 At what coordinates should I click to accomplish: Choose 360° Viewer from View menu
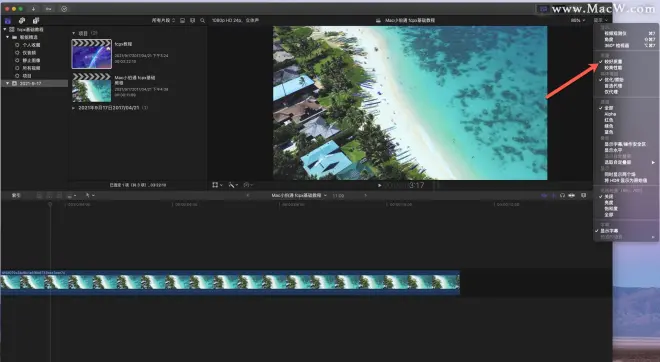coord(617,45)
